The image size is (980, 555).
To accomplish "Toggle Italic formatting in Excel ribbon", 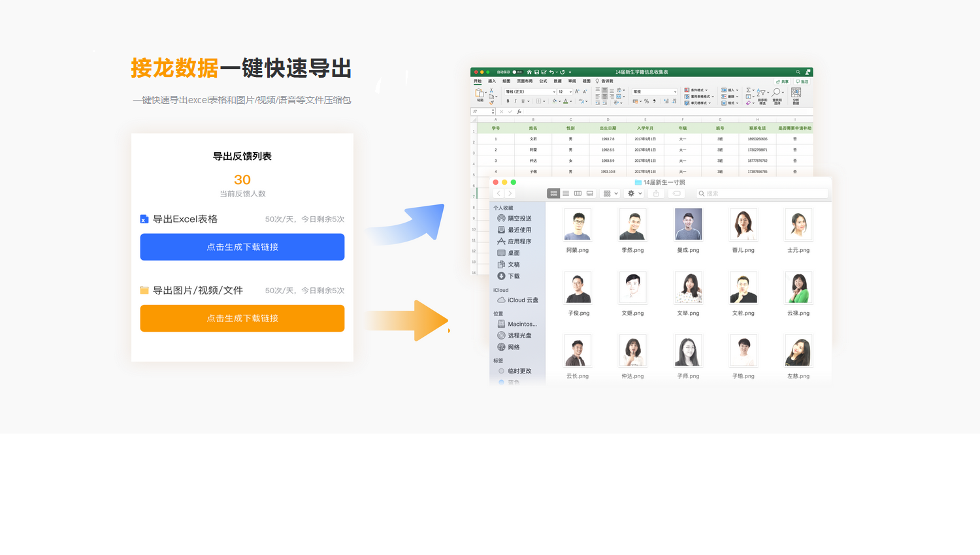I will tap(515, 101).
